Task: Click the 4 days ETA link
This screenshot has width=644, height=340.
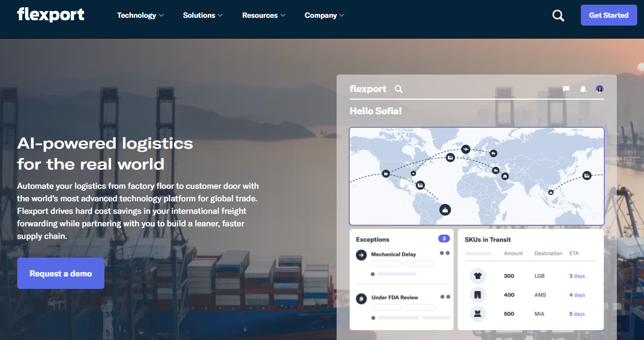Action: tap(577, 295)
